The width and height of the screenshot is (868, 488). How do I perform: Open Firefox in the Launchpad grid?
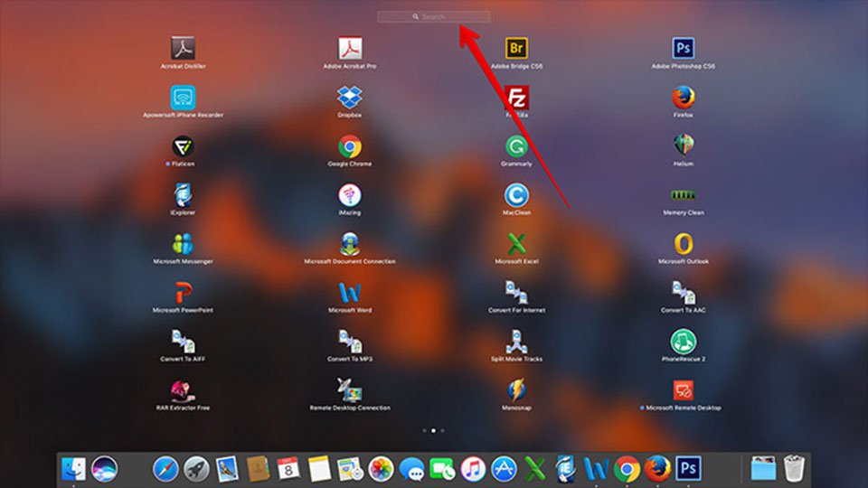coord(684,98)
